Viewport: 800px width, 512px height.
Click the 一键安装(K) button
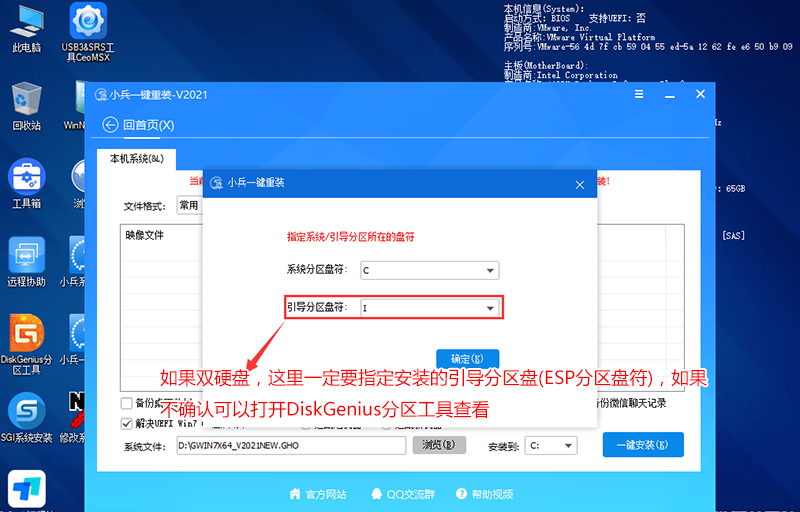pos(643,445)
